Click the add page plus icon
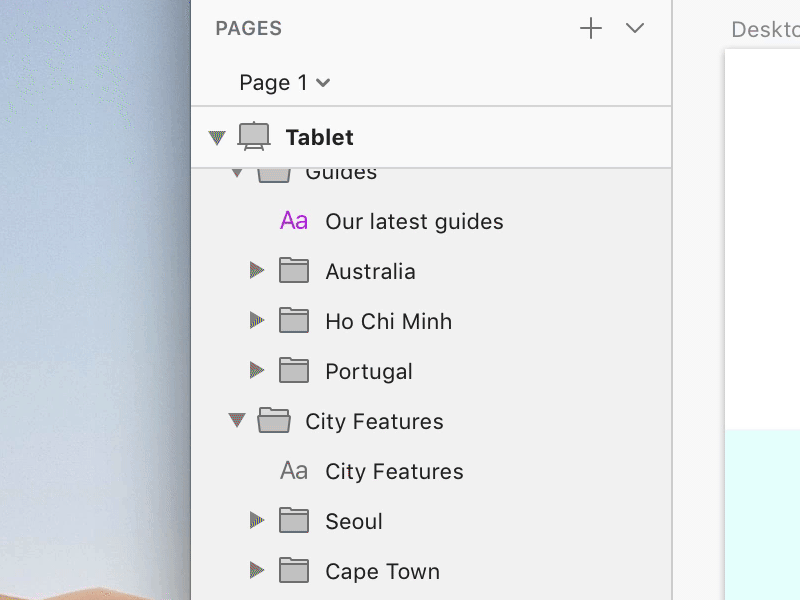Image resolution: width=800 pixels, height=600 pixels. [591, 28]
